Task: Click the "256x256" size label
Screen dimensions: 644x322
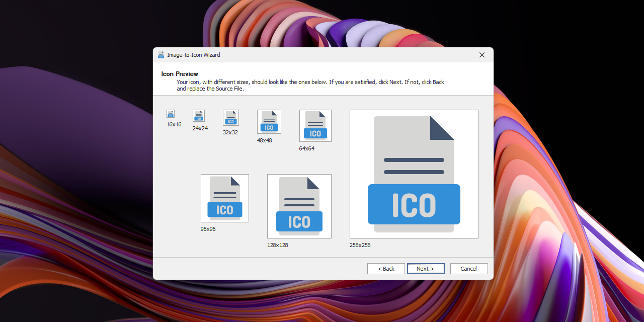Action: pos(360,245)
